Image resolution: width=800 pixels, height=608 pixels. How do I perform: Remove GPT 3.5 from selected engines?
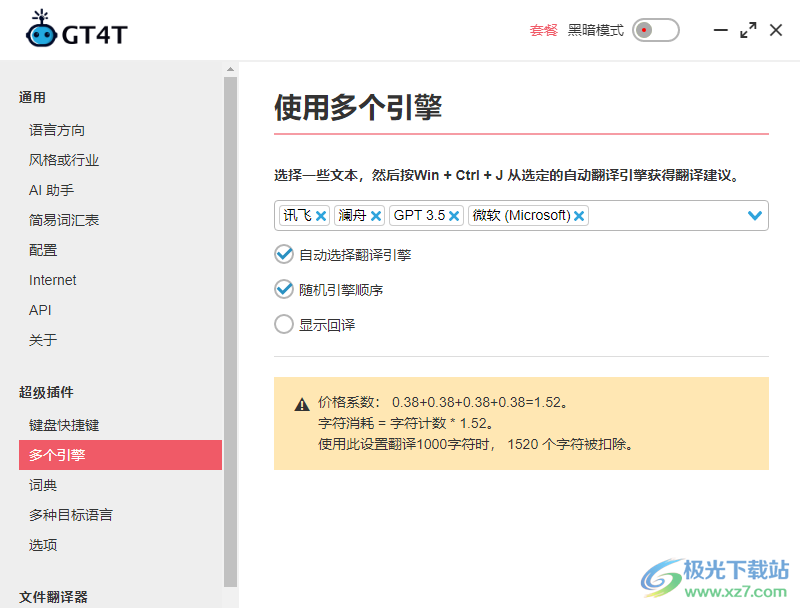tap(454, 215)
